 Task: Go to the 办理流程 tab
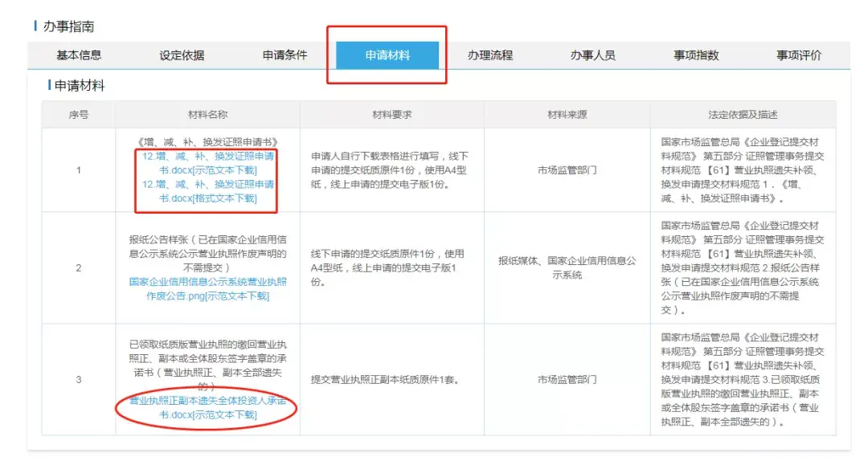point(490,55)
